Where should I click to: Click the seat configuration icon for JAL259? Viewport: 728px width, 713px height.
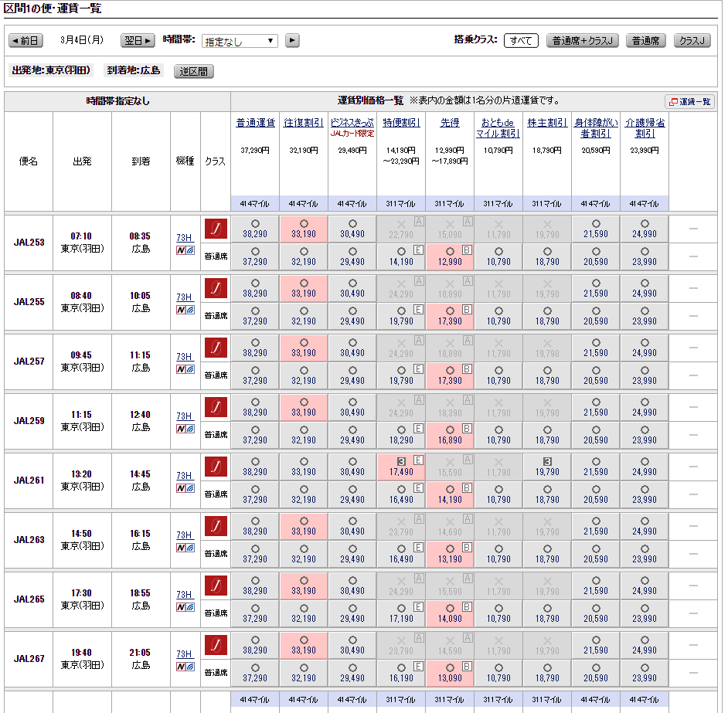[x=185, y=429]
